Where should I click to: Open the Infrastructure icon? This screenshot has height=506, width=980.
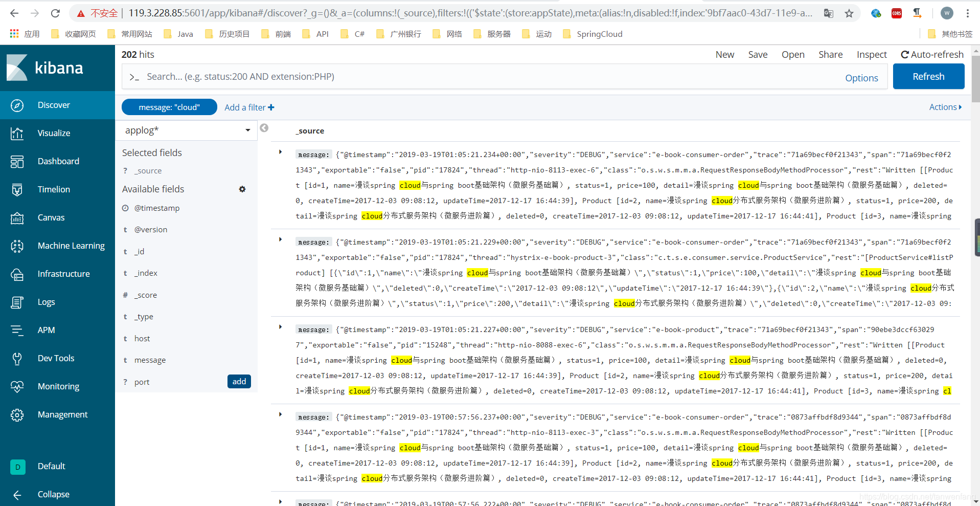click(x=17, y=274)
